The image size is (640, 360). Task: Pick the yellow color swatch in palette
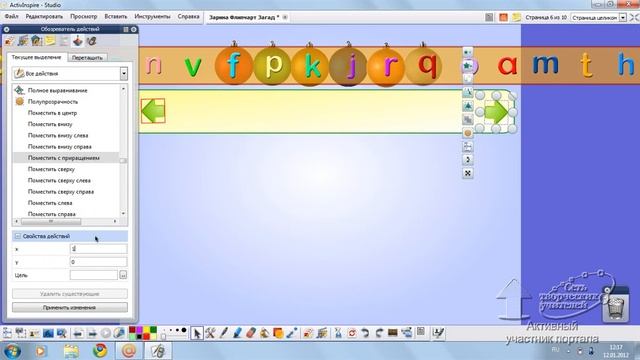tap(147, 329)
